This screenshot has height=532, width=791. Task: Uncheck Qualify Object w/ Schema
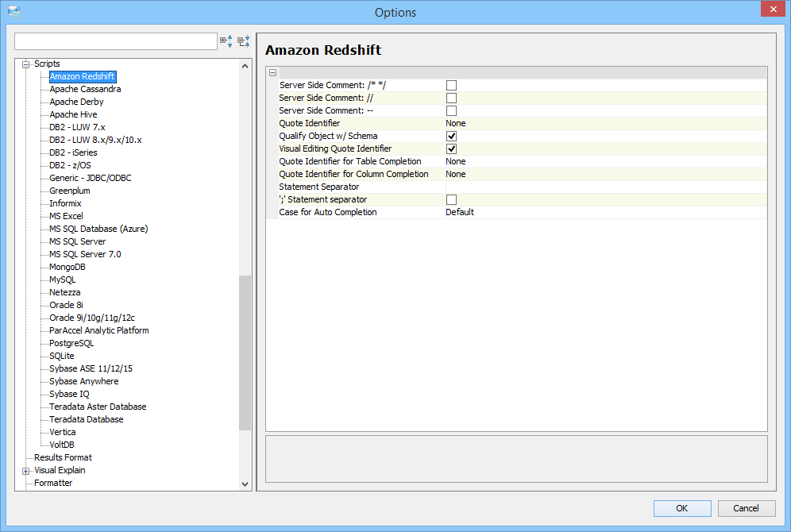[x=452, y=136]
